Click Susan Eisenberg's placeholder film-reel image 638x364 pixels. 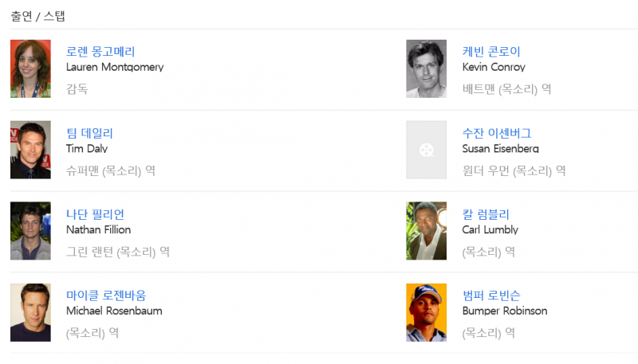426,150
